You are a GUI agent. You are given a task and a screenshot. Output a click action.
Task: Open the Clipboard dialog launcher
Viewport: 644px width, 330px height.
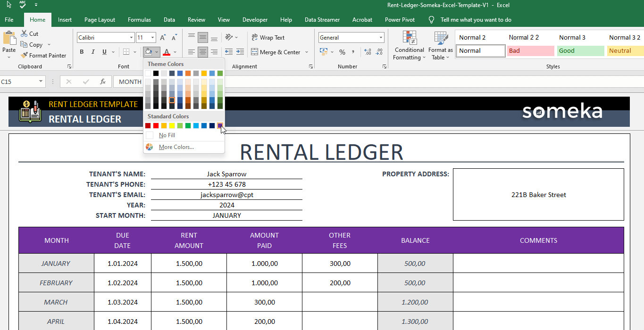pos(69,66)
